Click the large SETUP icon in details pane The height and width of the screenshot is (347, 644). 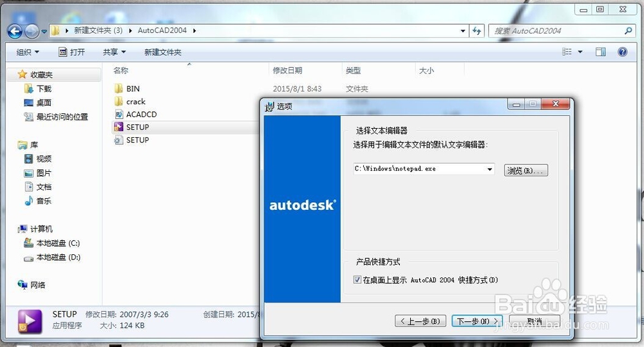click(x=30, y=321)
